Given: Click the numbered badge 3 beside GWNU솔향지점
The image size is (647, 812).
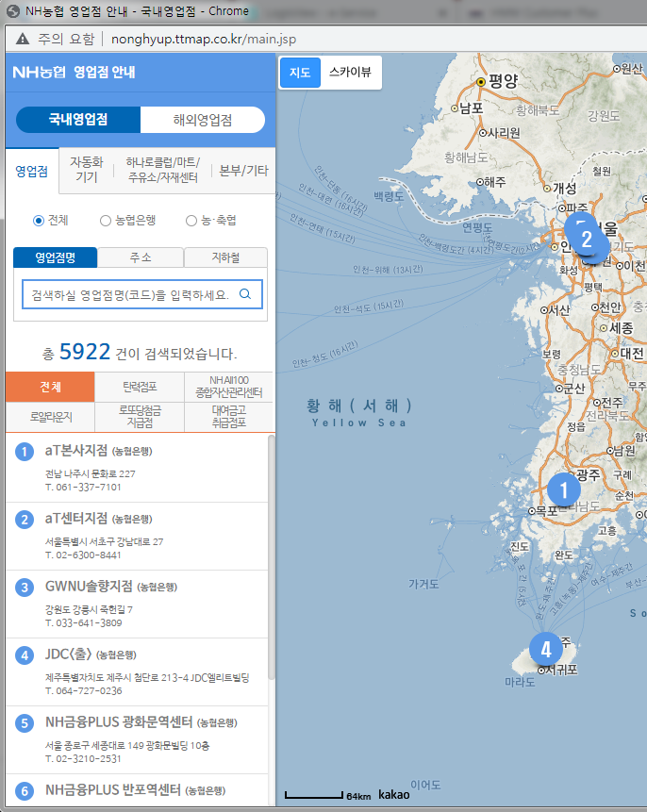Looking at the screenshot, I should [25, 588].
